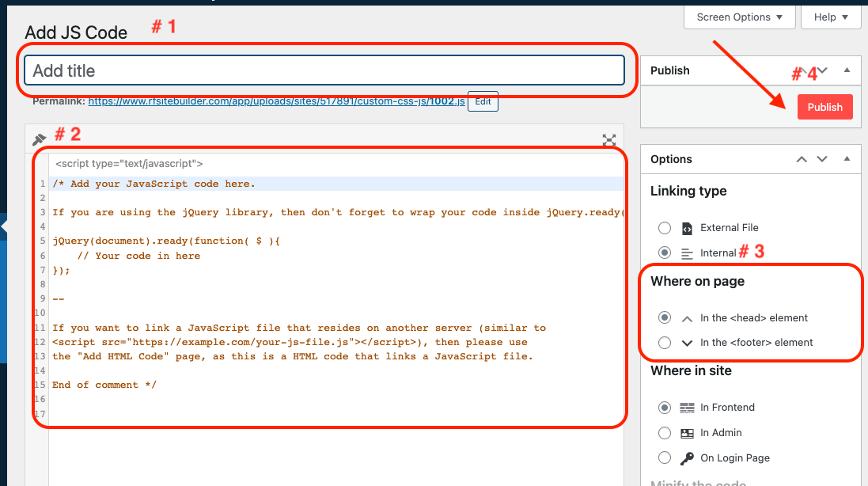Open the Help dropdown tab
Image resolution: width=868 pixels, height=486 pixels.
[831, 17]
